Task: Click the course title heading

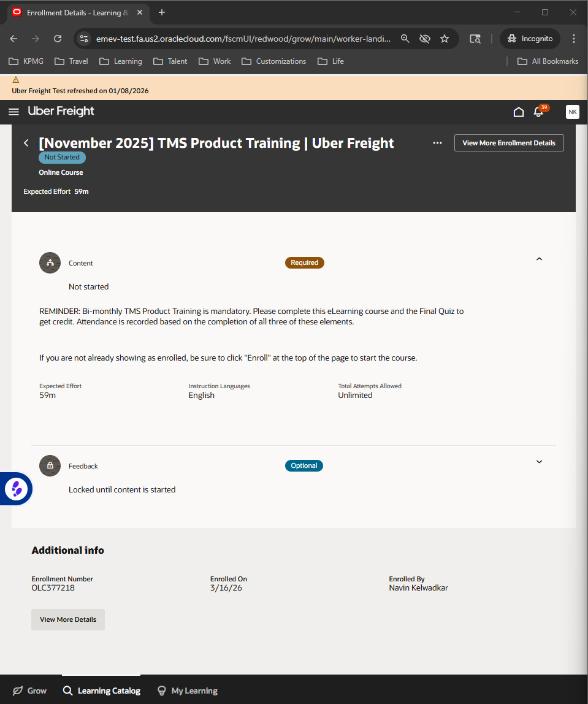Action: pyautogui.click(x=216, y=143)
